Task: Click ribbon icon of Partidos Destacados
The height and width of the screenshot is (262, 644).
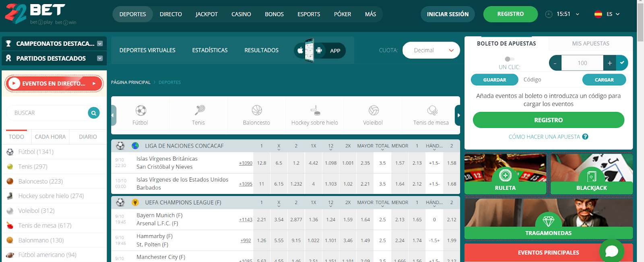Action: (x=8, y=58)
